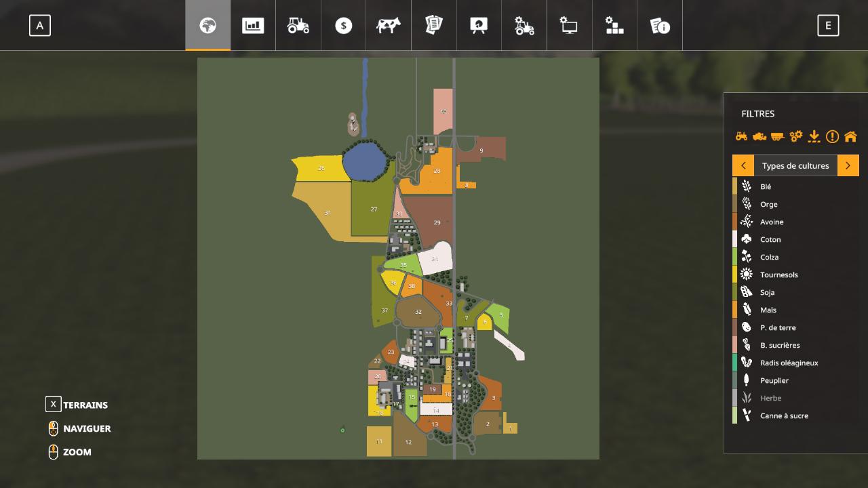Viewport: 868px width, 488px height.
Task: Toggle the house buildings filter icon
Action: (x=850, y=136)
